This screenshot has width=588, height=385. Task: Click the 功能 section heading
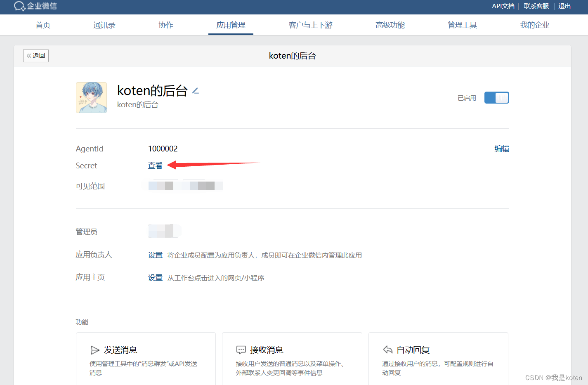(82, 322)
